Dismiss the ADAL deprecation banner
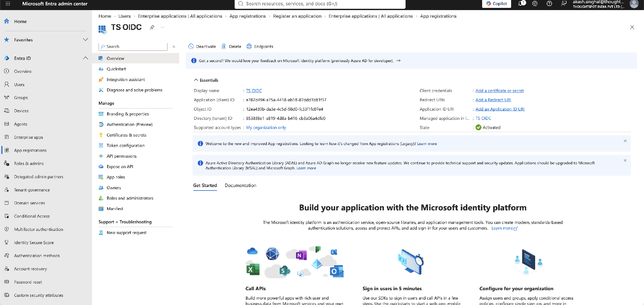644x305 pixels. point(625,161)
